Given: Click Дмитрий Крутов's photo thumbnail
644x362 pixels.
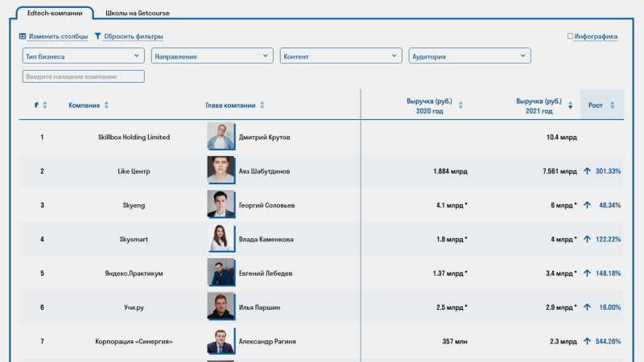Looking at the screenshot, I should click(221, 137).
